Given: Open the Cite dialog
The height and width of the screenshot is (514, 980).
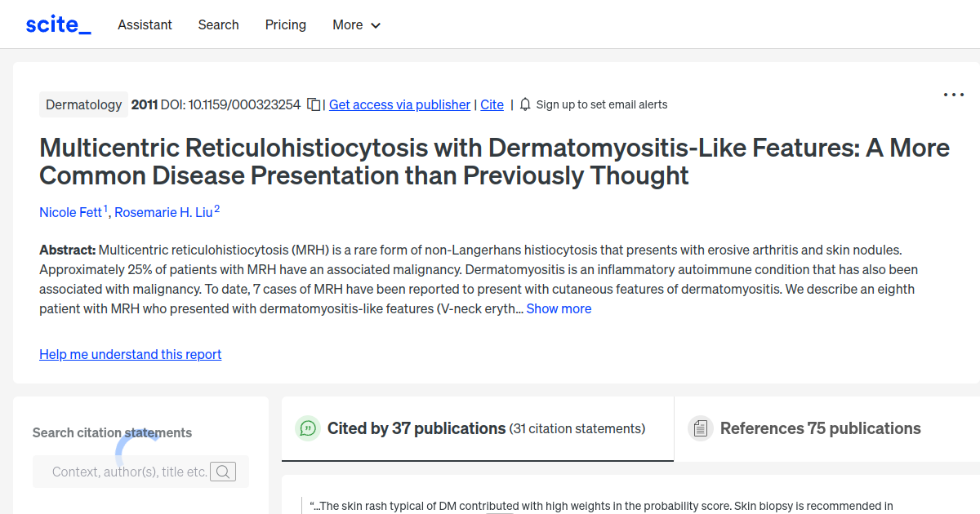Looking at the screenshot, I should [x=492, y=104].
